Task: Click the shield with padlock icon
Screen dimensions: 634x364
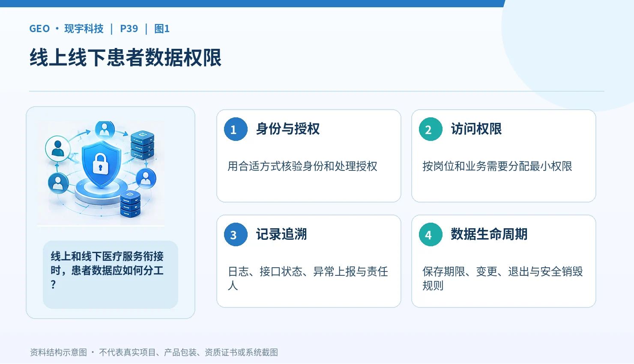Action: click(101, 164)
